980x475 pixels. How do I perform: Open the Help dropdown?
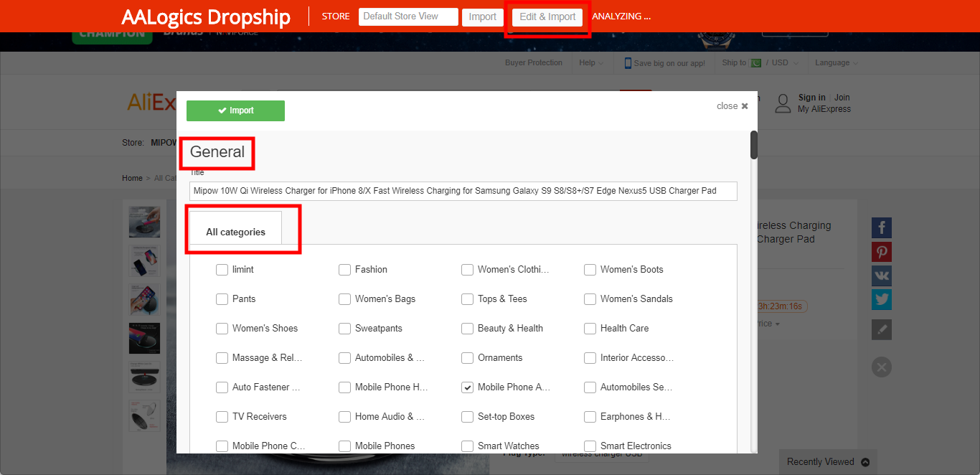[591, 63]
